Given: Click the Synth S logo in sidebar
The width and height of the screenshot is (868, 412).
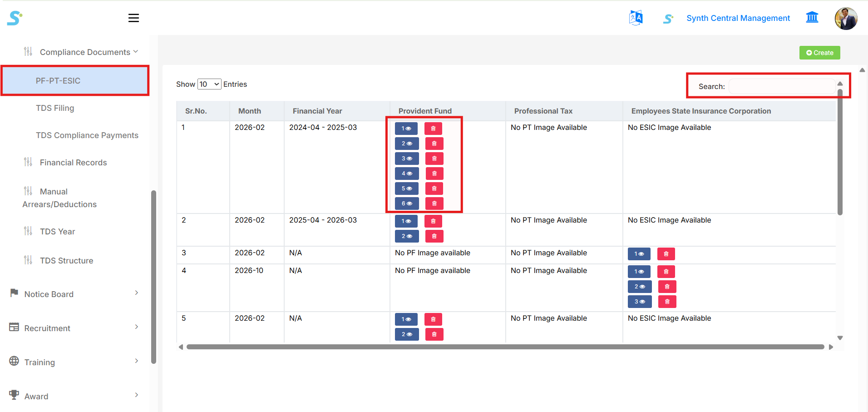Looking at the screenshot, I should pos(15,18).
